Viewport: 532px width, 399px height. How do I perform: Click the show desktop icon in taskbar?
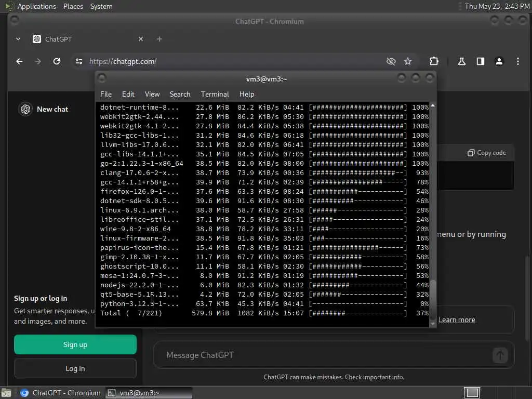coord(6,393)
